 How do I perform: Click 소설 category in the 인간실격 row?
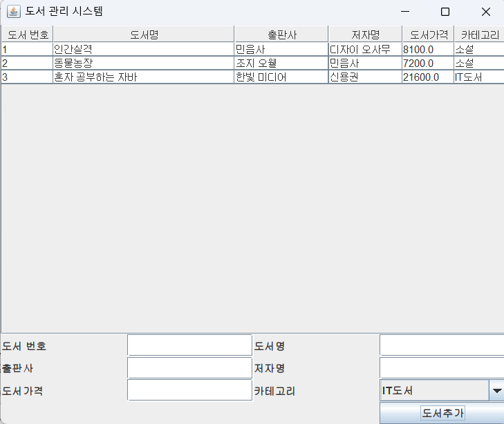(479, 50)
